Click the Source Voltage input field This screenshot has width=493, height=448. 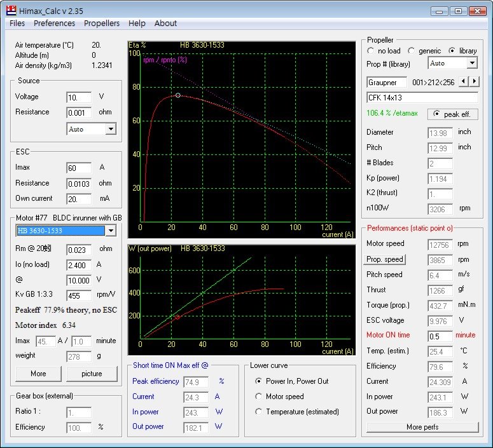[x=79, y=97]
